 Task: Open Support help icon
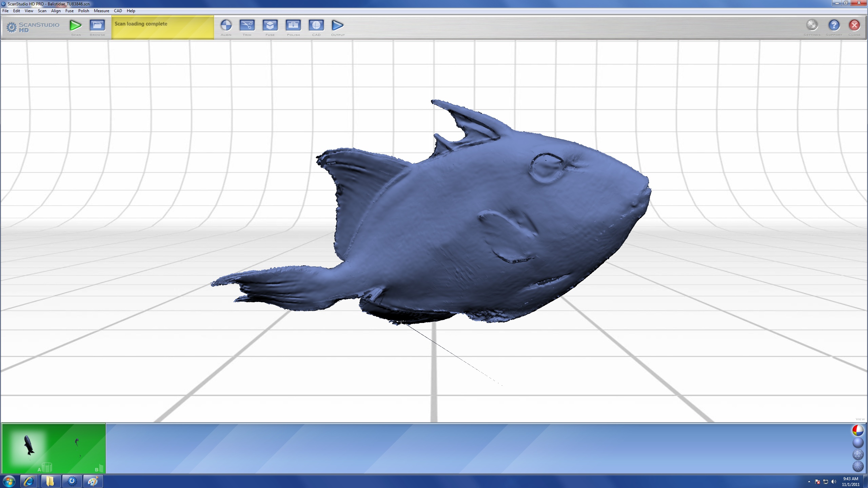[834, 25]
